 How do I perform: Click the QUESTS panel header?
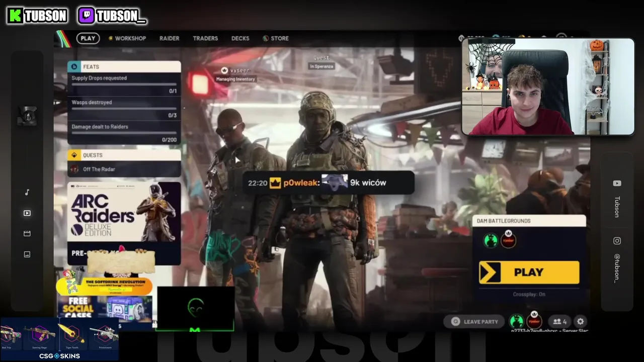point(124,155)
